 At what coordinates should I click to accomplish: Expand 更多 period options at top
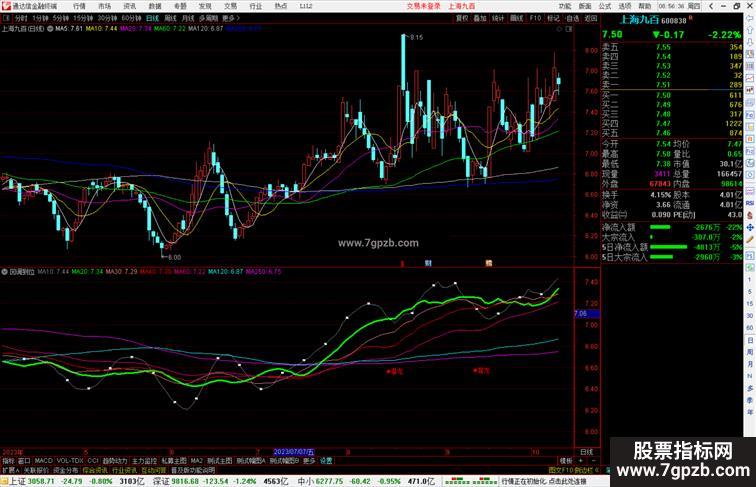pos(230,18)
